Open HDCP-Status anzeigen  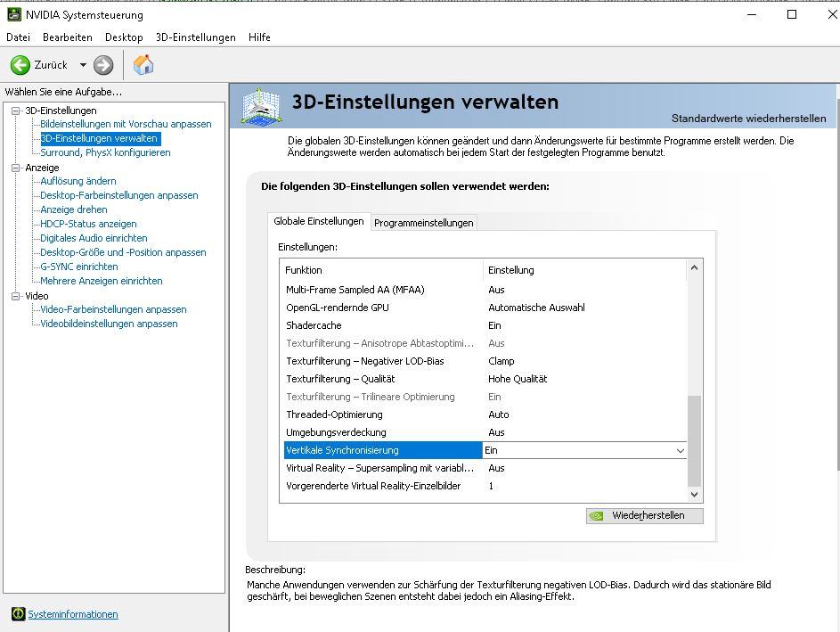[88, 224]
